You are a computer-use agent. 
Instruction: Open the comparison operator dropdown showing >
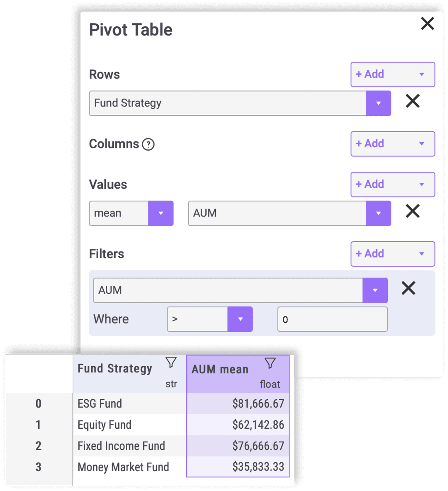(x=240, y=319)
